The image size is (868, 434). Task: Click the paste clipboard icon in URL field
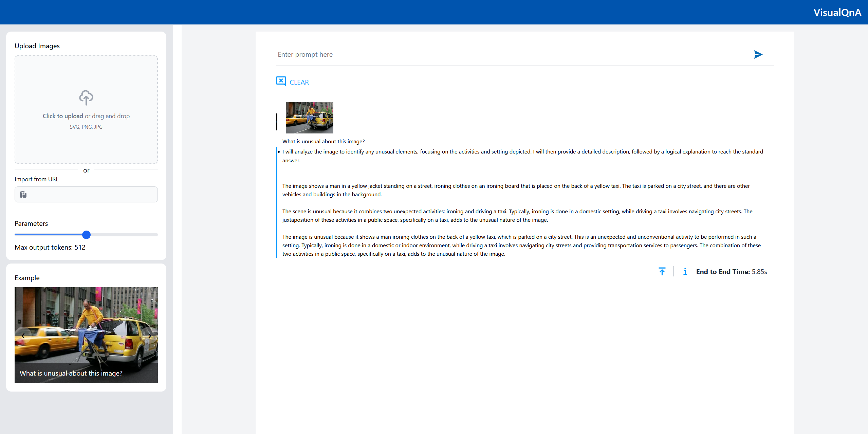click(23, 195)
